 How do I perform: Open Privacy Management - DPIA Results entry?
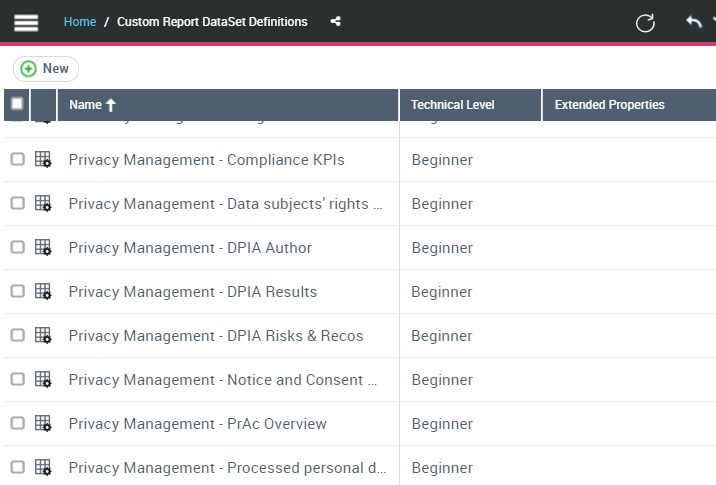coord(192,292)
